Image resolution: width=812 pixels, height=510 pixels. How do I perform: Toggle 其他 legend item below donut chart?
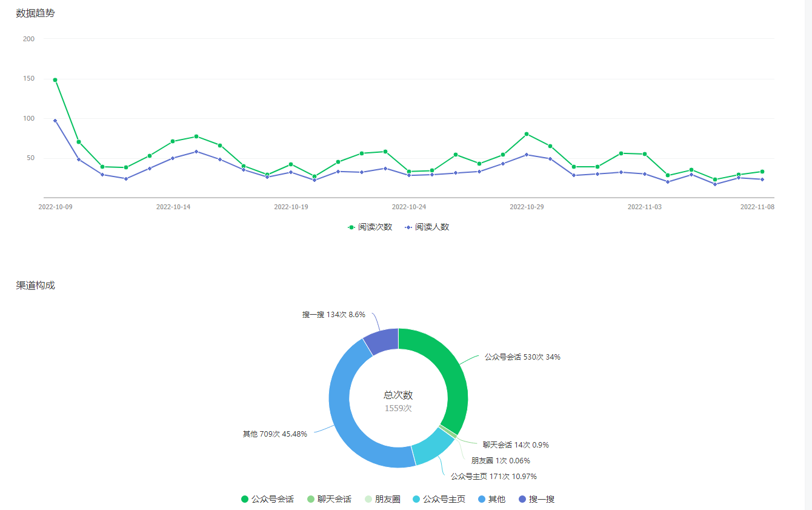[x=491, y=499]
